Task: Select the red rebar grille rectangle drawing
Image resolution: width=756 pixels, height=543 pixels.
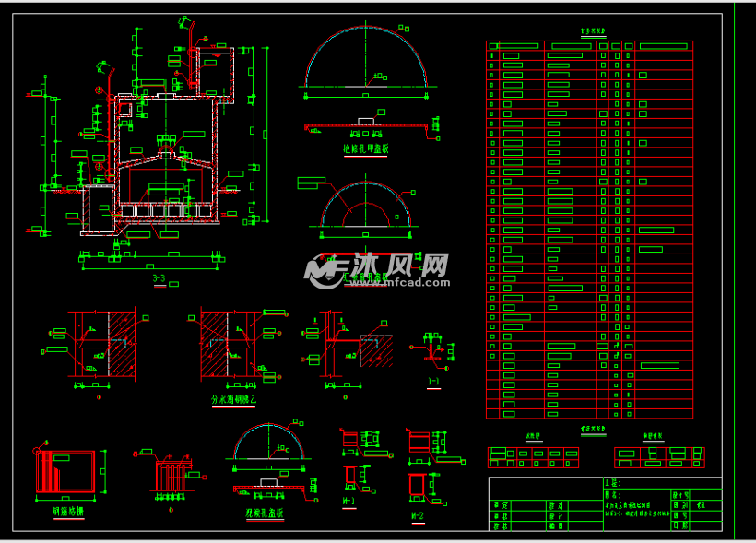Action: click(66, 472)
